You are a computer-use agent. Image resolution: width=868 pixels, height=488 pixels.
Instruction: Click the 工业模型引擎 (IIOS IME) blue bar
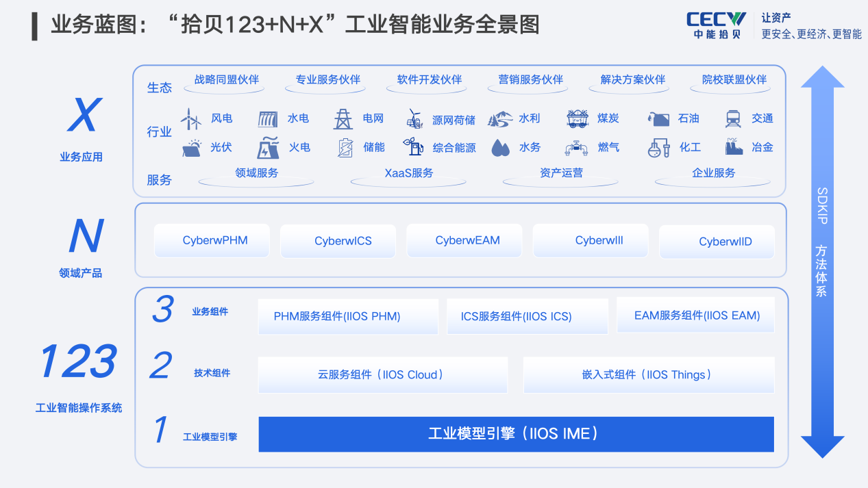click(x=516, y=434)
